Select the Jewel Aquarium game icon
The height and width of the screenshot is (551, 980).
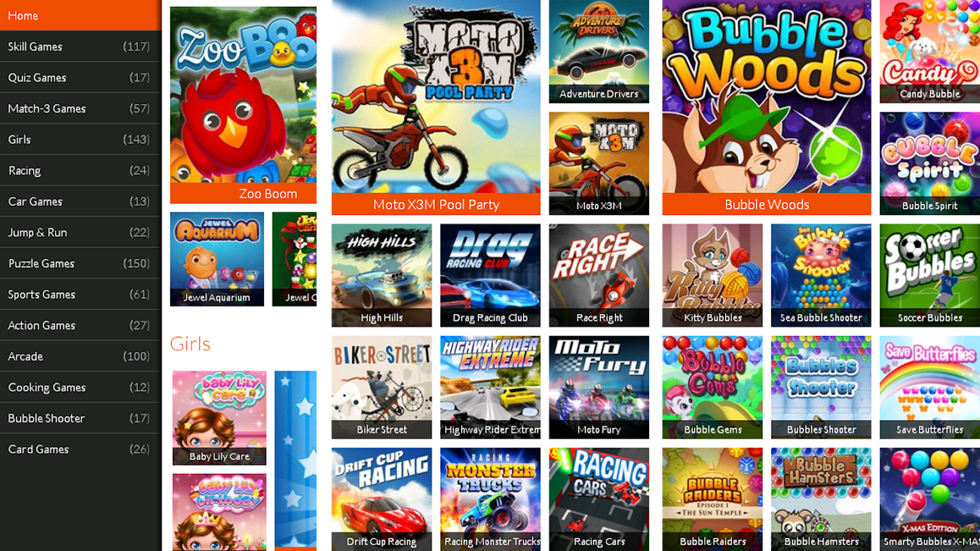(x=217, y=259)
